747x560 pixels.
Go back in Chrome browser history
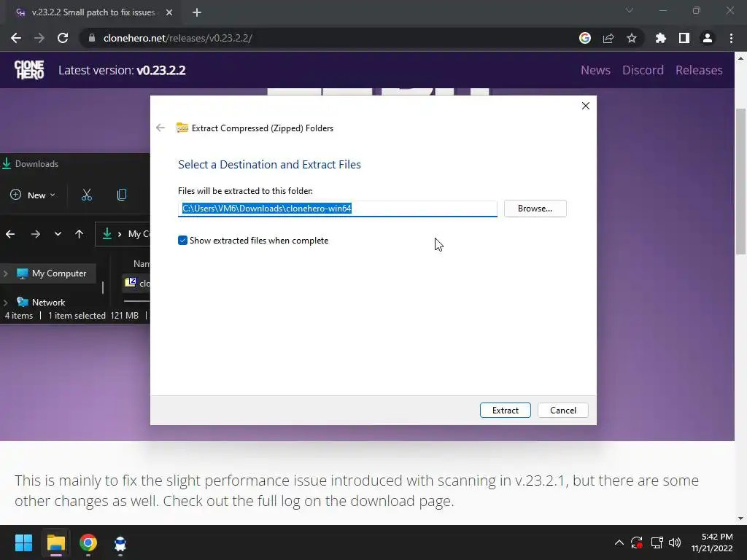16,38
